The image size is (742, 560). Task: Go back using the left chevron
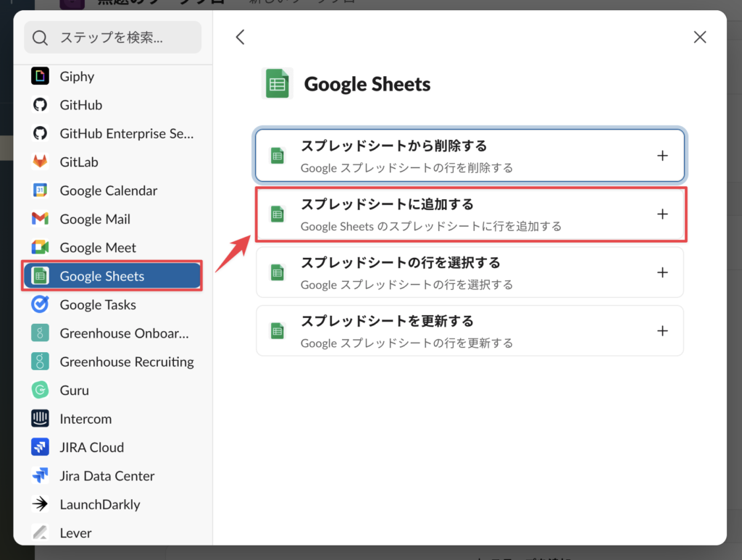241,37
